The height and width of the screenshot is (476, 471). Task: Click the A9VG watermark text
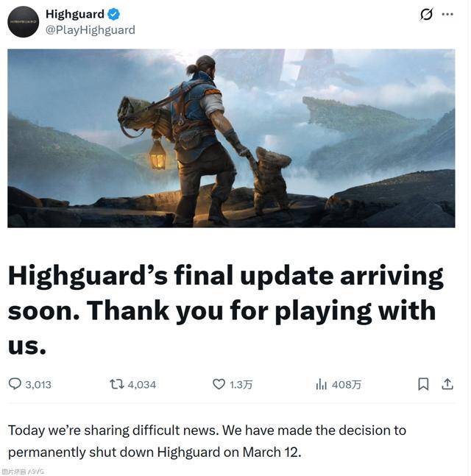click(x=26, y=472)
